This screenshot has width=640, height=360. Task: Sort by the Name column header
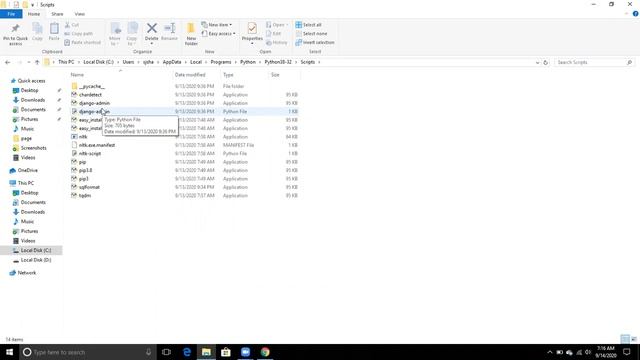click(120, 75)
